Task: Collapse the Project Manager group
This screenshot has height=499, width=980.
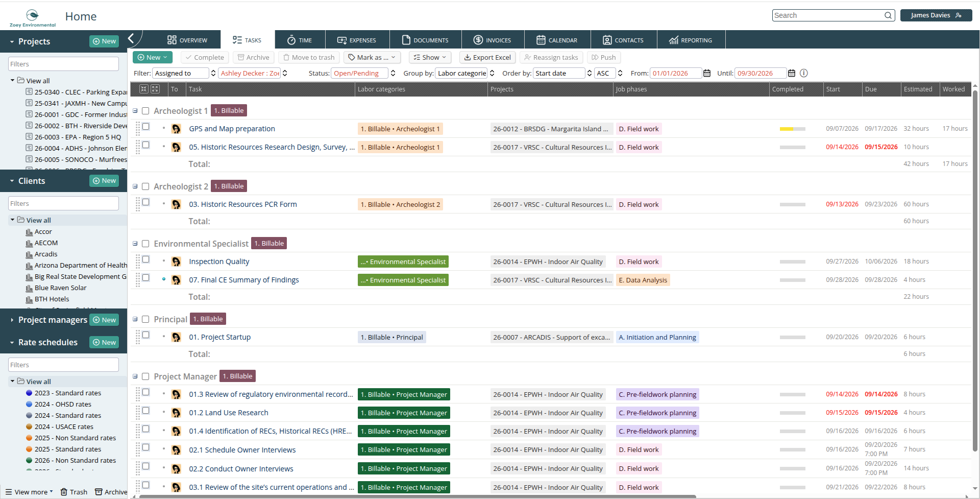Action: click(135, 376)
